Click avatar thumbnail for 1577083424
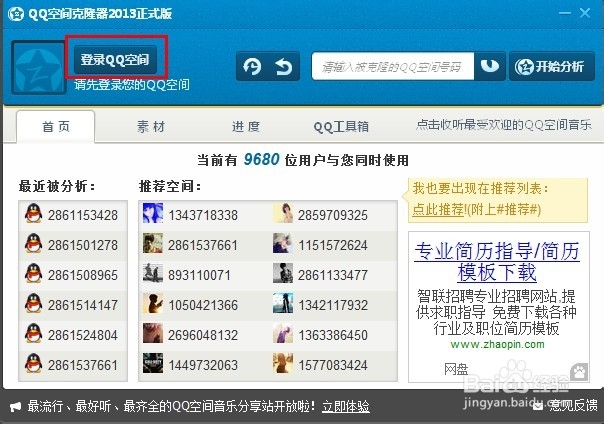The height and width of the screenshot is (424, 604). tap(283, 363)
